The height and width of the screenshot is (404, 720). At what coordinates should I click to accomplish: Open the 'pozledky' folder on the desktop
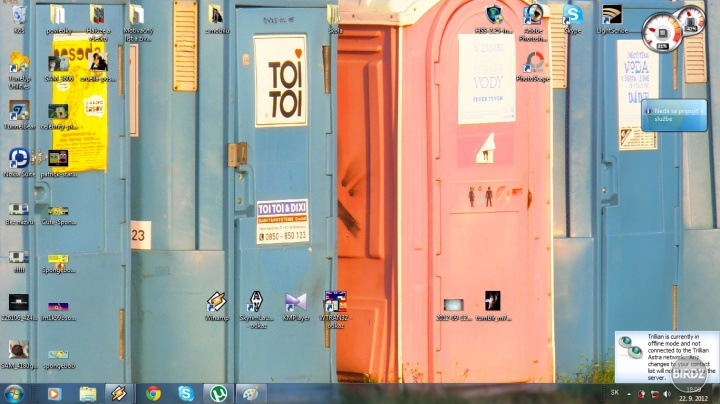click(x=58, y=18)
